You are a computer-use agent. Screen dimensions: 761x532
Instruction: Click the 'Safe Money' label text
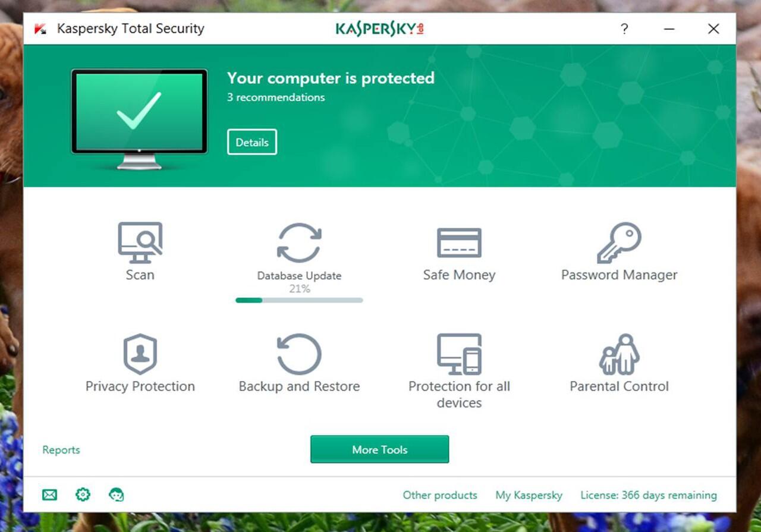(x=459, y=275)
